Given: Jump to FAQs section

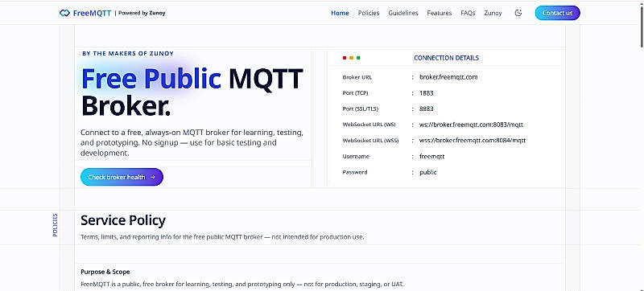Looking at the screenshot, I should [x=468, y=13].
